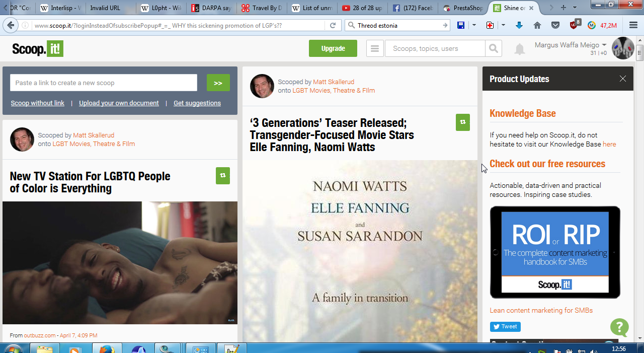Expand the dropdown next to floppy icon
644x353 pixels.
(474, 25)
